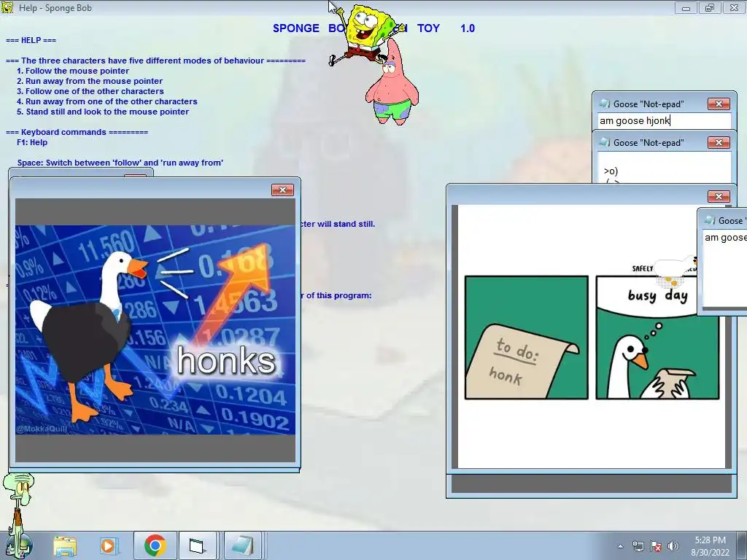
Task: Close the Not-epad window containing '>o)'
Action: [719, 142]
